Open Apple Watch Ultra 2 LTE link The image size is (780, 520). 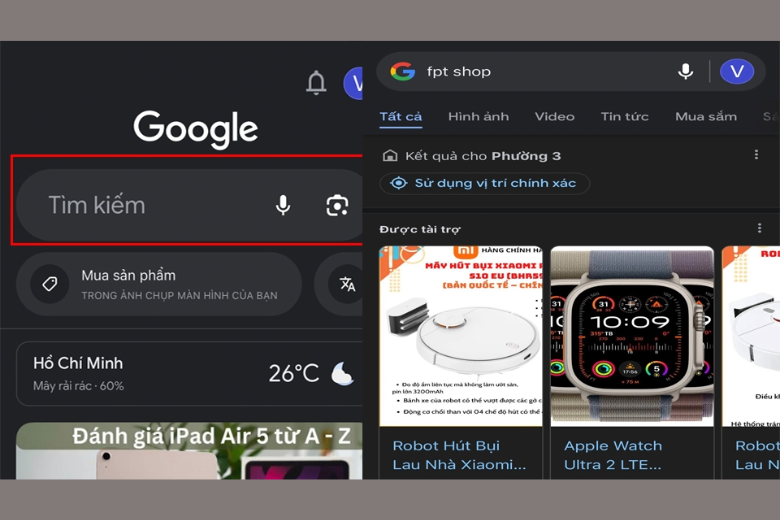(613, 455)
